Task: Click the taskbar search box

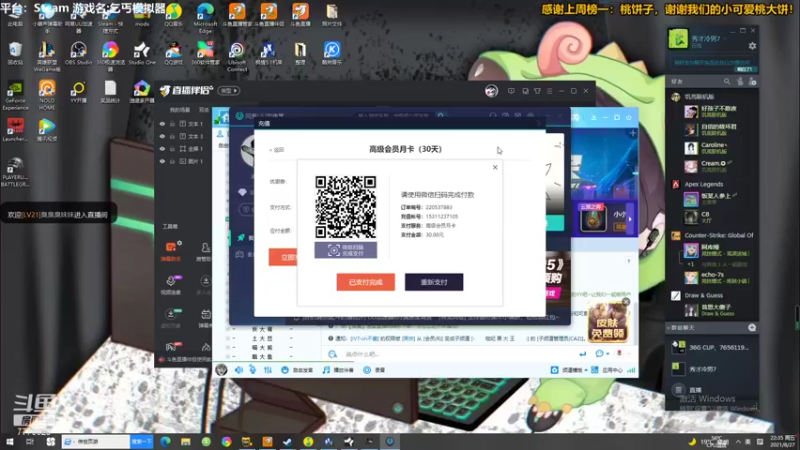Action: pyautogui.click(x=95, y=441)
